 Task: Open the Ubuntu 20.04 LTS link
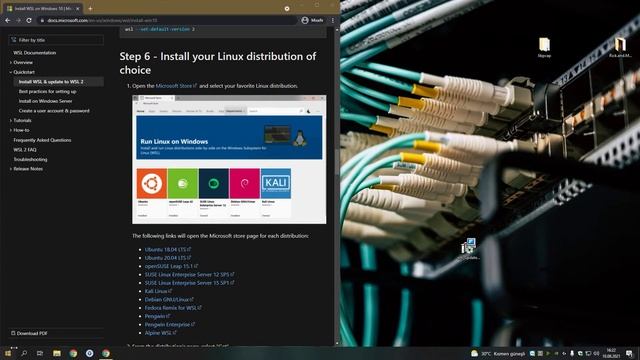[168, 258]
